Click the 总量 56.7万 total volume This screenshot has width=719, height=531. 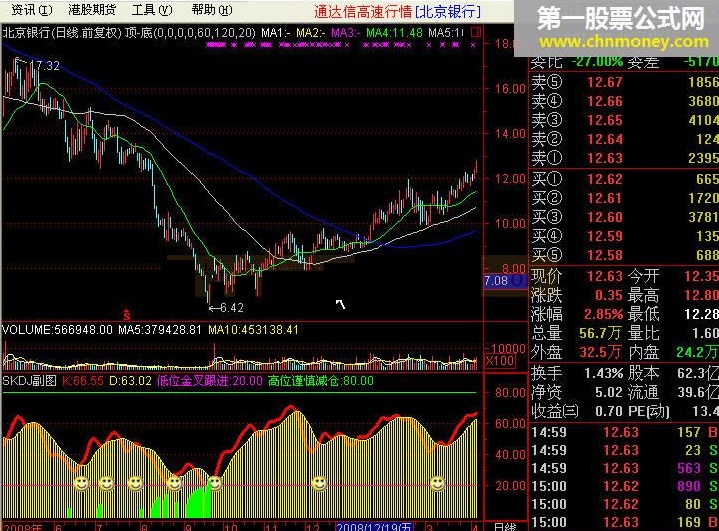pos(600,333)
